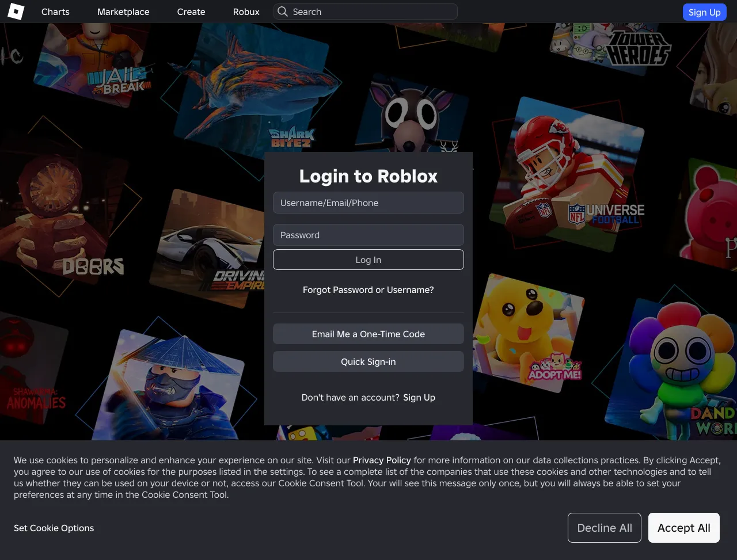Click the Quick Sign-in button

pos(368,361)
